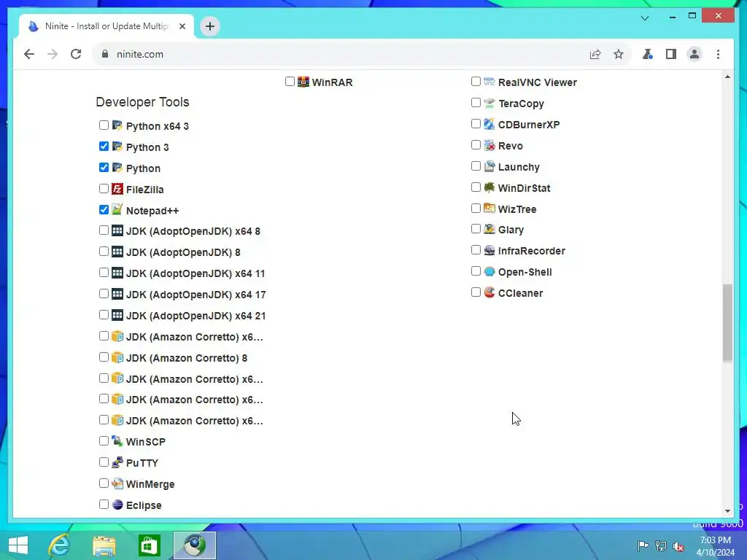
Task: Click the scrollbar down arrow
Action: point(727,511)
